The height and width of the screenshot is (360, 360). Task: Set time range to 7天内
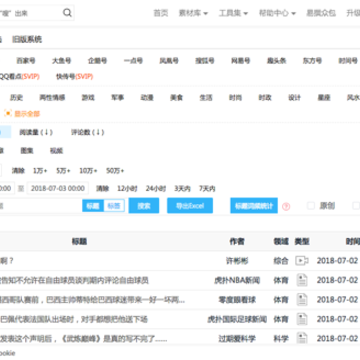click(x=207, y=189)
